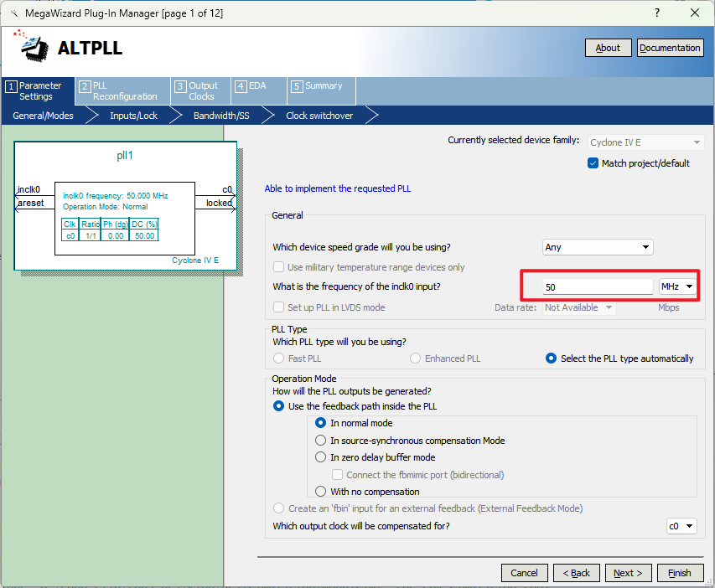Click the Finish button
The height and width of the screenshot is (588, 715).
point(680,573)
